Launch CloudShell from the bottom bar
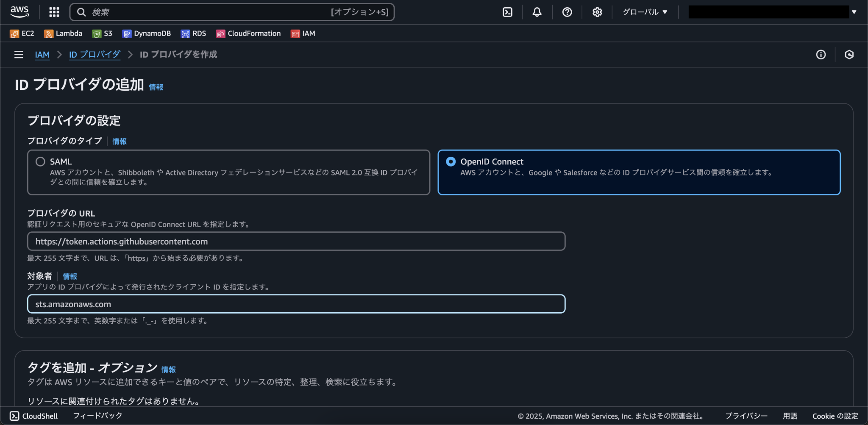The image size is (868, 425). click(34, 416)
